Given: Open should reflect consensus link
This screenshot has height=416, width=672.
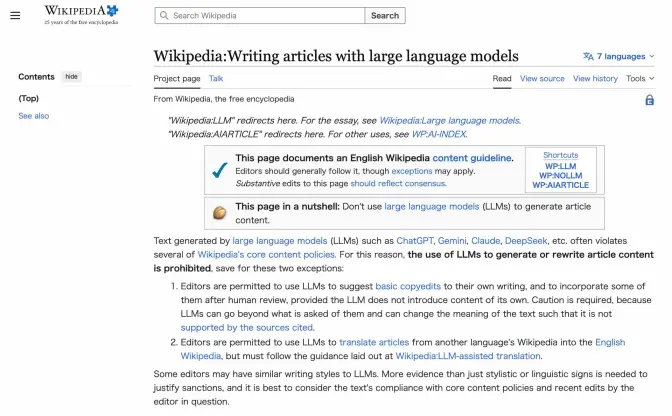Looking at the screenshot, I should (x=398, y=183).
